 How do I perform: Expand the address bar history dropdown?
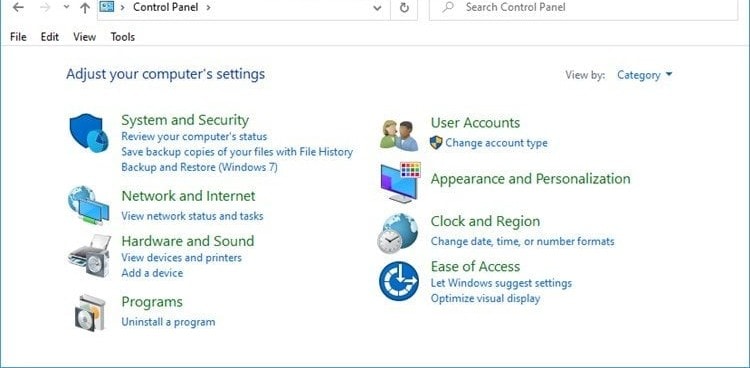(377, 8)
